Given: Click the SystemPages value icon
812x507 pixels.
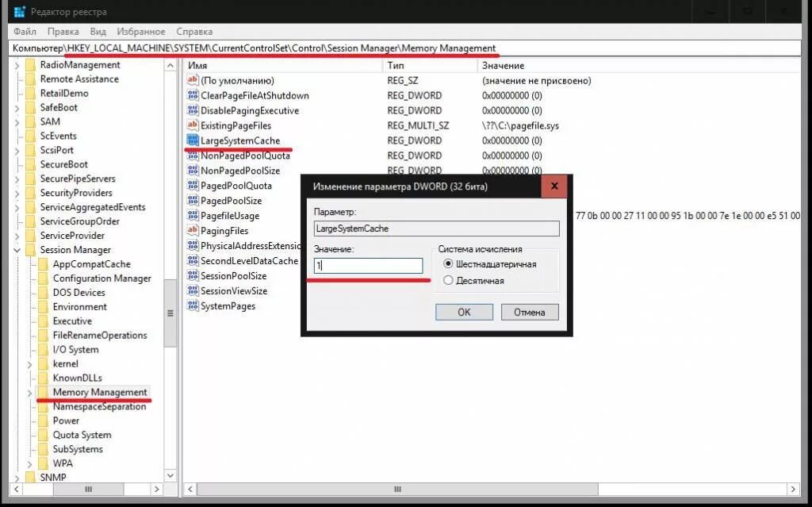Looking at the screenshot, I should point(193,305).
